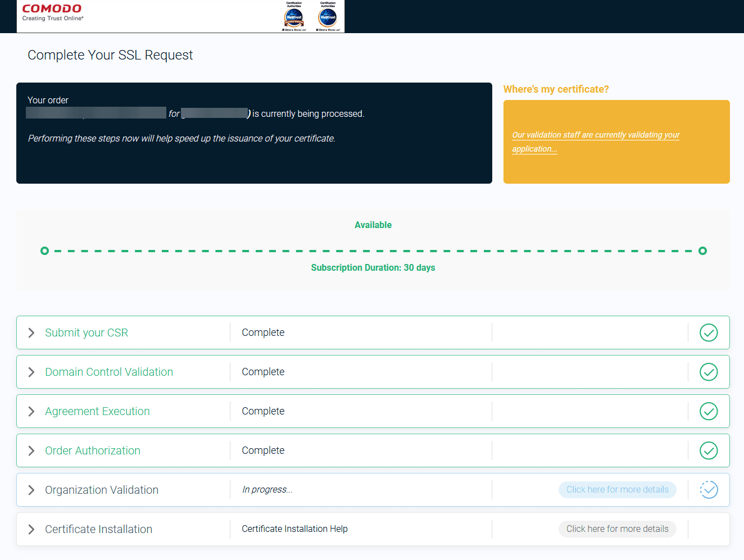Image resolution: width=744 pixels, height=560 pixels.
Task: Click the first WebTrust seal badge
Action: click(294, 17)
